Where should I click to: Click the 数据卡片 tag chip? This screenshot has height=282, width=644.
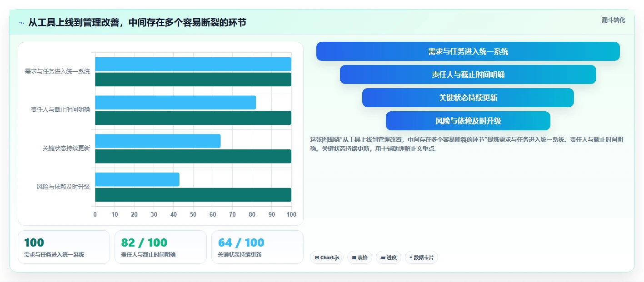tap(421, 257)
